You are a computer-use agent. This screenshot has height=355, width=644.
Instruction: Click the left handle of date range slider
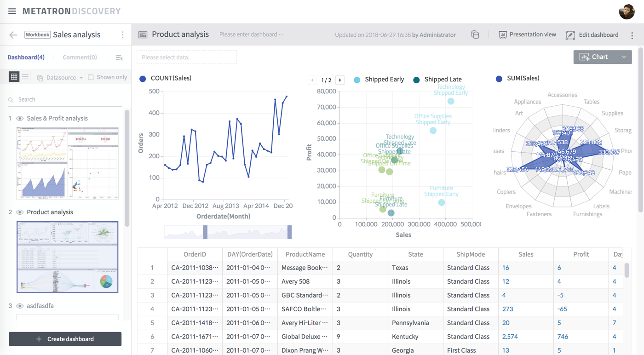coord(205,232)
